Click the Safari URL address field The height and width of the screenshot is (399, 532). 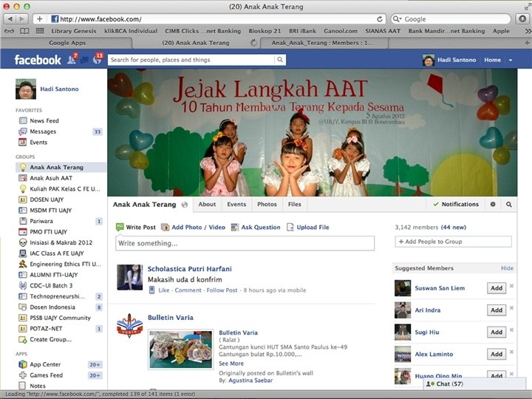pos(211,19)
